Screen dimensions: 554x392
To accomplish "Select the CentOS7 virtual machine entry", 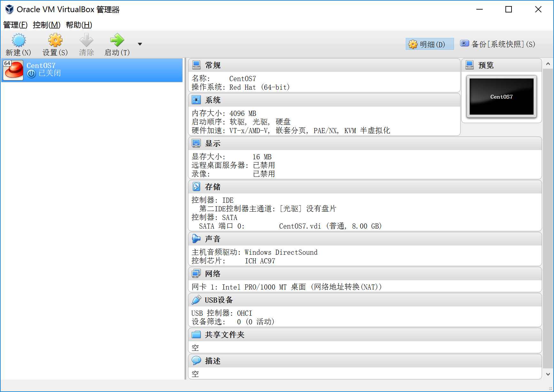I will (92, 70).
